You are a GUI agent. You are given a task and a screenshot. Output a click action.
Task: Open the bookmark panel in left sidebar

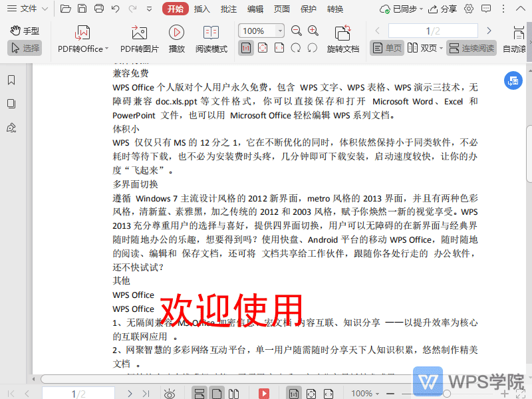[x=11, y=80]
